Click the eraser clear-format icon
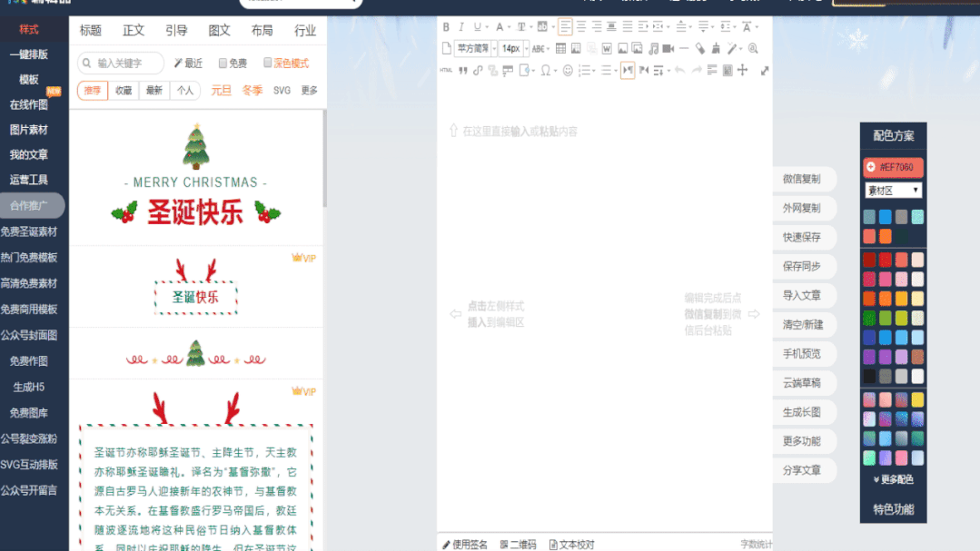 click(700, 48)
